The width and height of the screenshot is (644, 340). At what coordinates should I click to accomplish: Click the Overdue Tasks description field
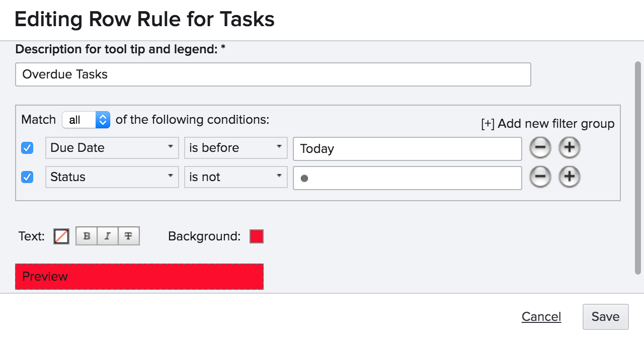click(273, 74)
